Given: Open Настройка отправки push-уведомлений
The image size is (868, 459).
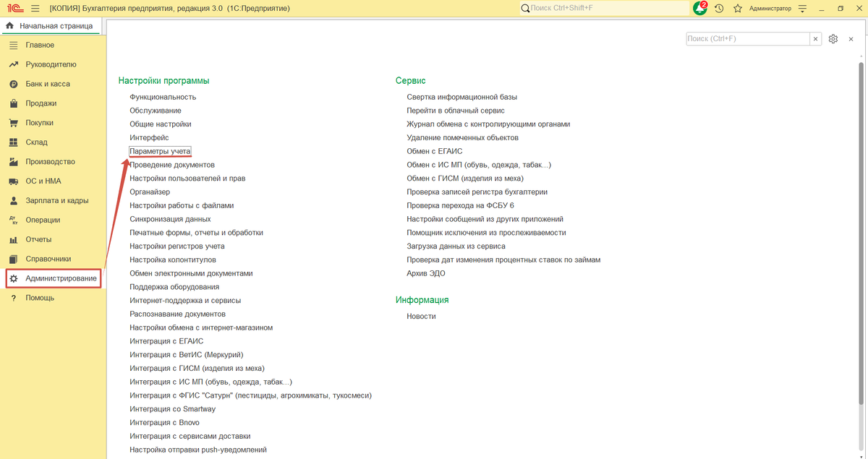Looking at the screenshot, I should point(198,450).
